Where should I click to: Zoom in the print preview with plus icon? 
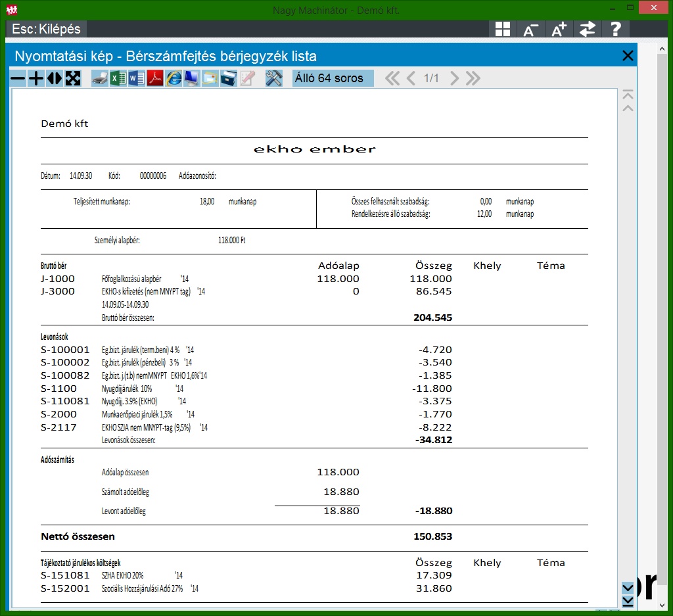click(x=36, y=78)
